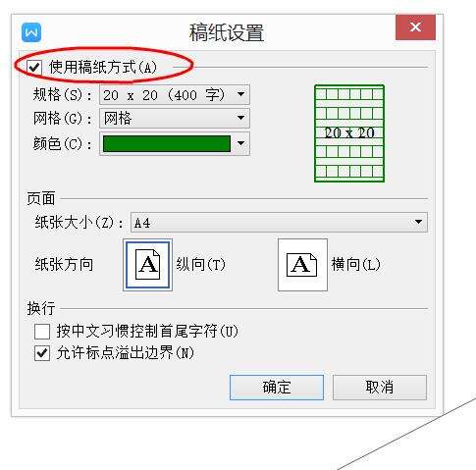Enable 按中文习惯控制首尾字符(U) checkbox
Viewport: 476px width, 470px height.
(x=42, y=332)
